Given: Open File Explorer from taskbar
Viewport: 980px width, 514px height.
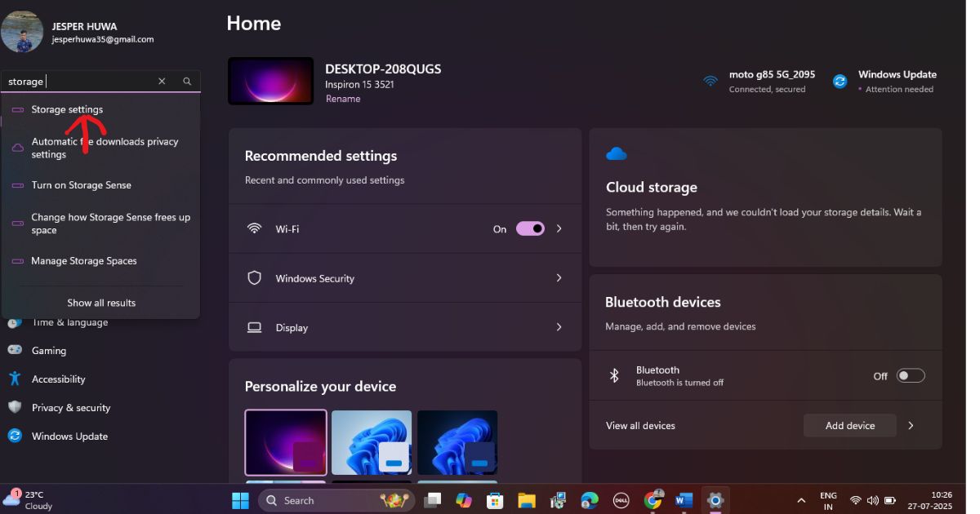Looking at the screenshot, I should pos(527,500).
